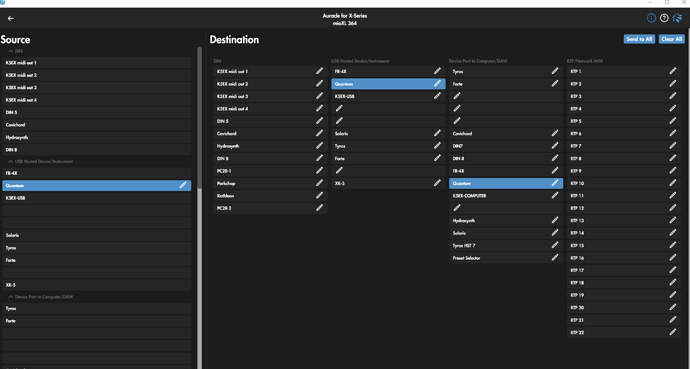The image size is (690, 369).
Task: Select DIN 5 in Source list
Action: click(97, 112)
